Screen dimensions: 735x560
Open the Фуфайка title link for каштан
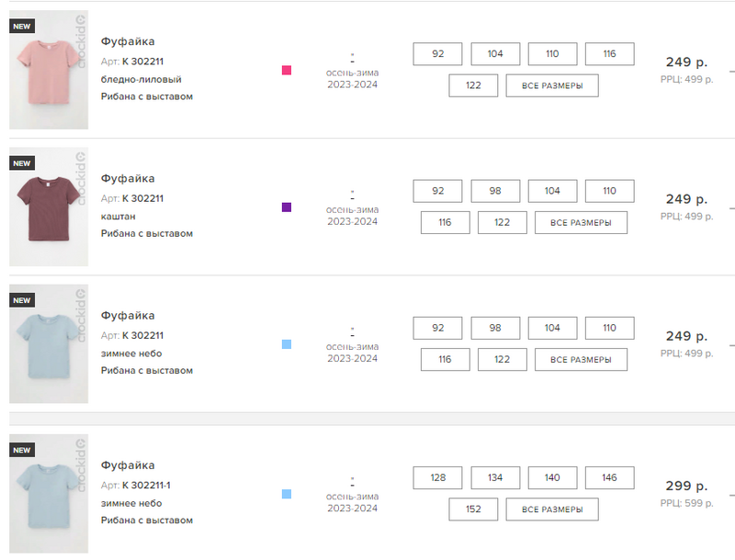coord(128,178)
